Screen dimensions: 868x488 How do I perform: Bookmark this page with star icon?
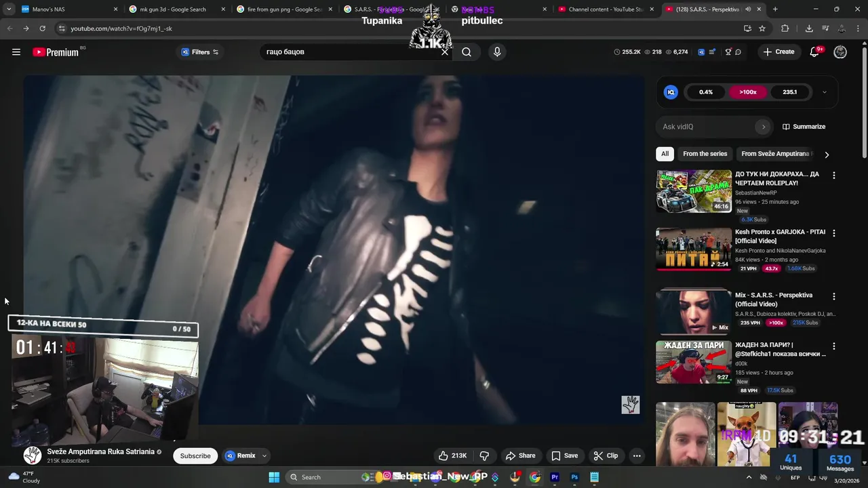pyautogui.click(x=762, y=28)
